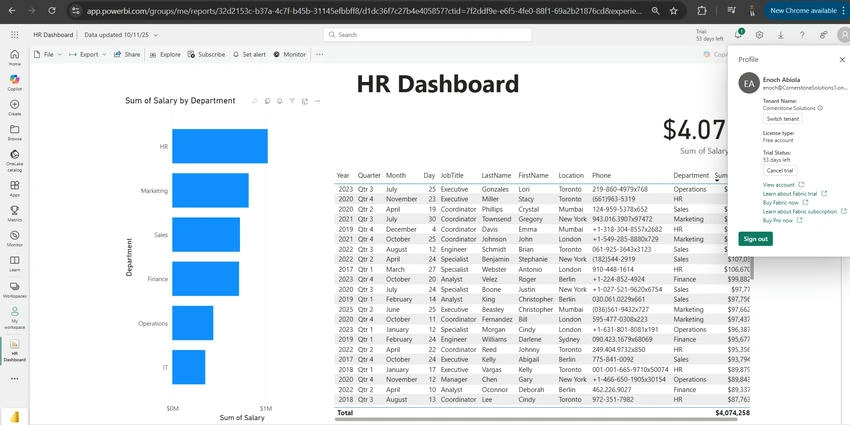The width and height of the screenshot is (850, 425).
Task: Click in the Search input box
Action: [x=428, y=35]
